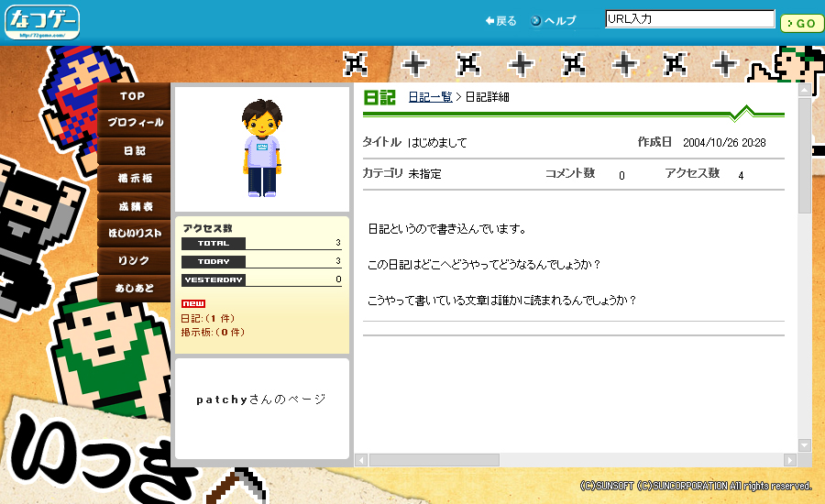
Task: Click the creation date 2004/10/26 20:28
Action: (724, 143)
